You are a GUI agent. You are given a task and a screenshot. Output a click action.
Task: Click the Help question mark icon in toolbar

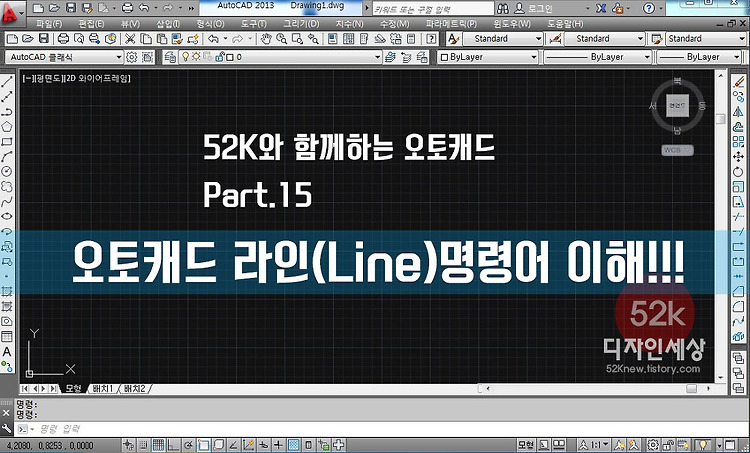pos(431,39)
